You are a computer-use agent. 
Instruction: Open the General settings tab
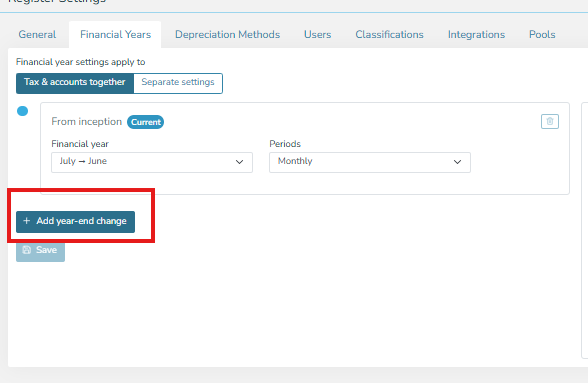pyautogui.click(x=37, y=35)
